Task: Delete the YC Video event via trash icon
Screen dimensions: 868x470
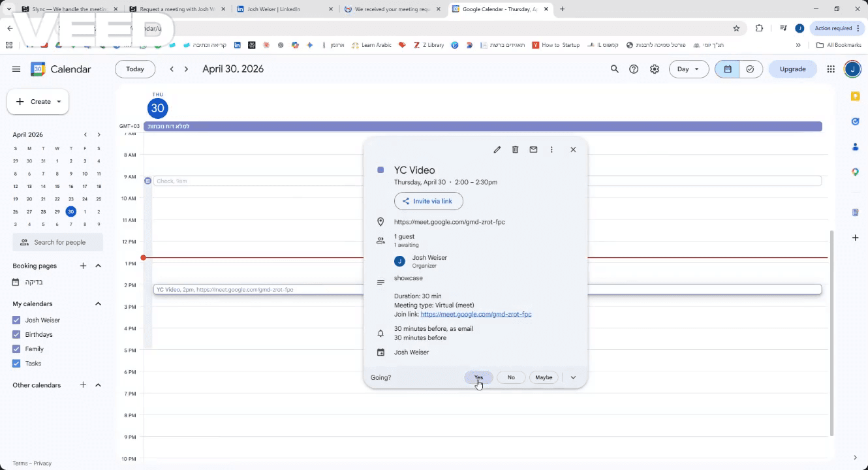Action: point(515,149)
